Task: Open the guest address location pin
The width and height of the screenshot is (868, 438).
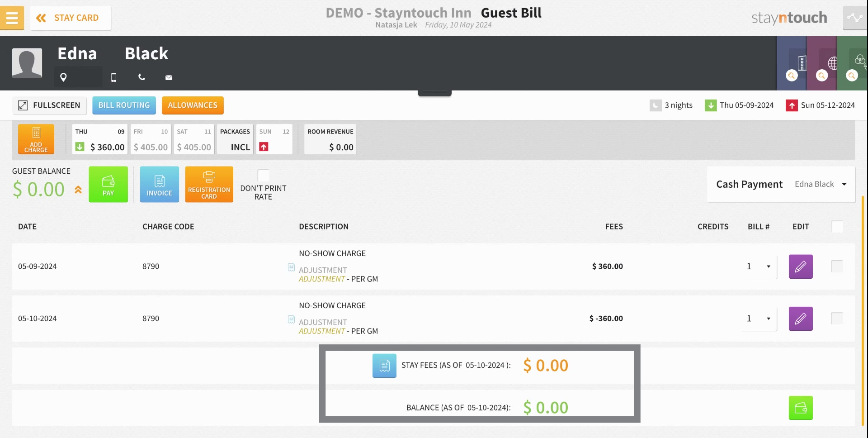Action: 63,77
